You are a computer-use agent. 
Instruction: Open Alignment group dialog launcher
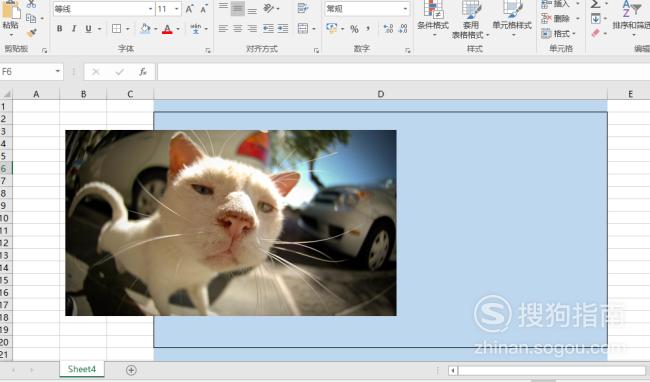coord(316,51)
